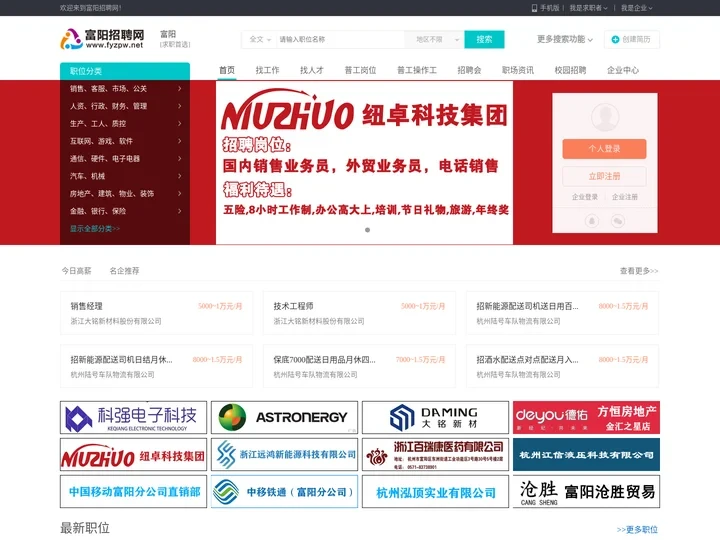
Task: Open deyou德佑 方恒房地产 banner
Action: pyautogui.click(x=586, y=417)
